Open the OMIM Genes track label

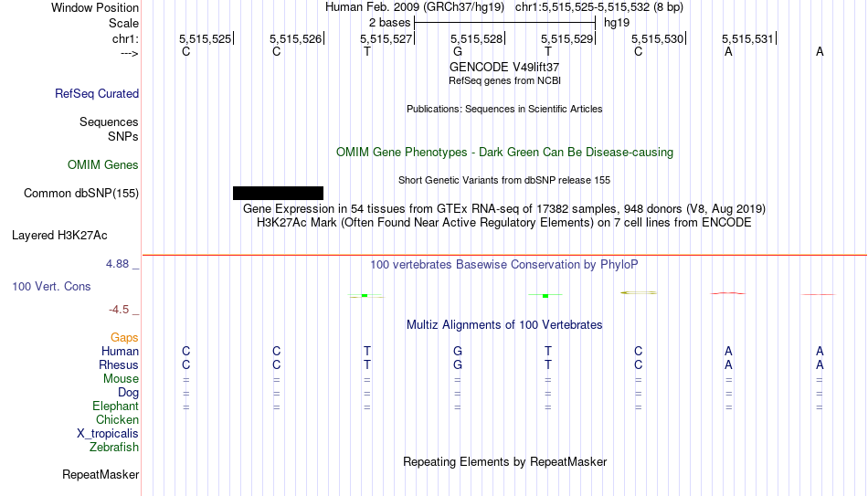(102, 165)
